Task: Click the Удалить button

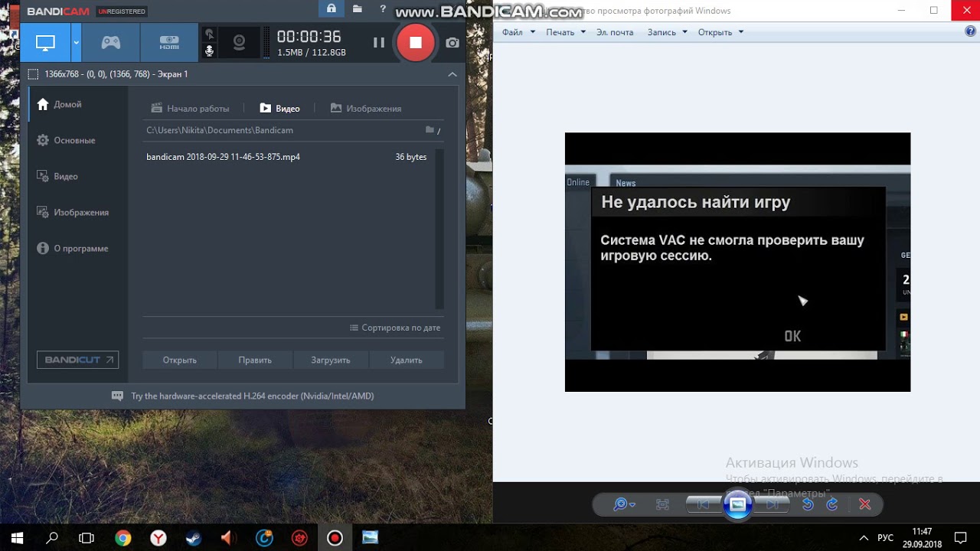Action: (407, 360)
